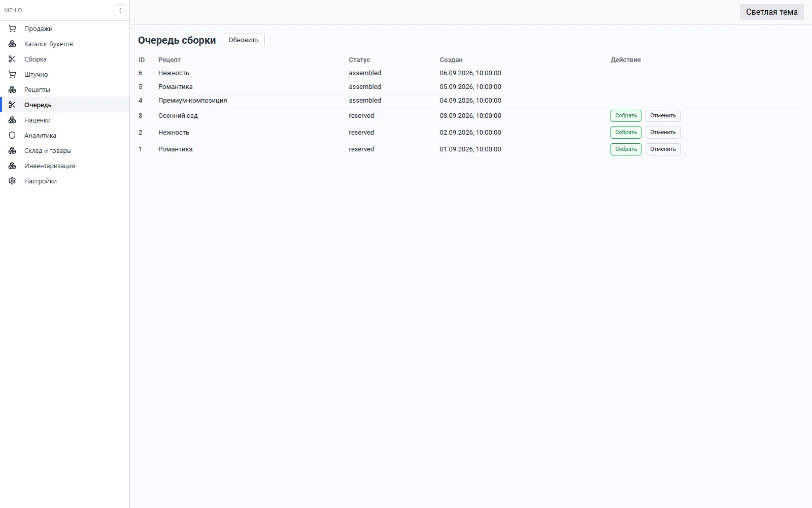Click the shopping cart icon beside Продажи

(x=12, y=29)
